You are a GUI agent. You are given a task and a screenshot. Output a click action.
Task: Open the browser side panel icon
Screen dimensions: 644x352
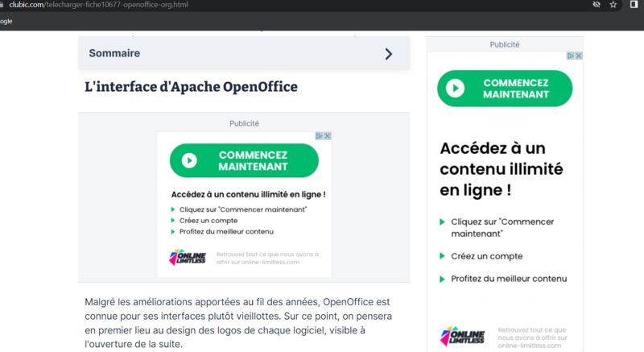[x=634, y=5]
